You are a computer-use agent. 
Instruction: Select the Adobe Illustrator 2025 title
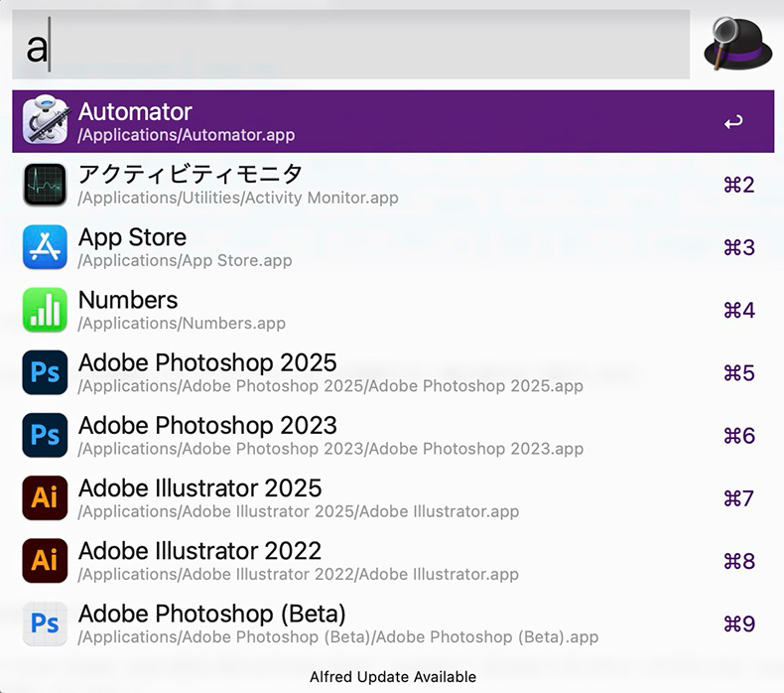(200, 487)
